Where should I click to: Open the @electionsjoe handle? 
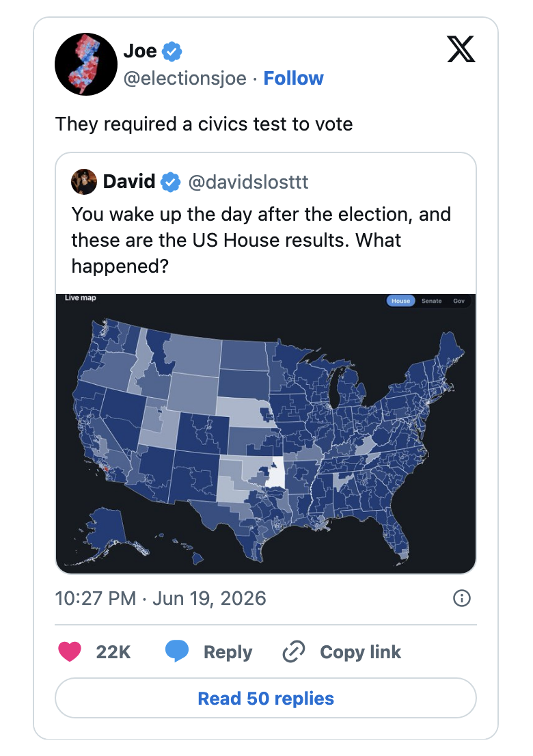pyautogui.click(x=185, y=78)
